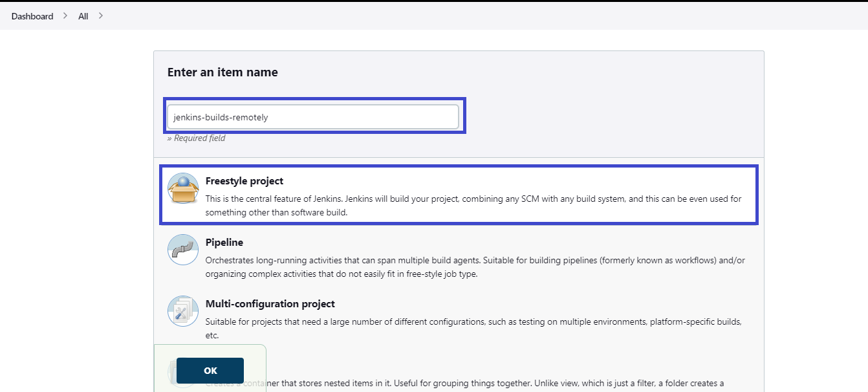Click the Freestyle project description text
This screenshot has height=392, width=868.
[x=473, y=204]
